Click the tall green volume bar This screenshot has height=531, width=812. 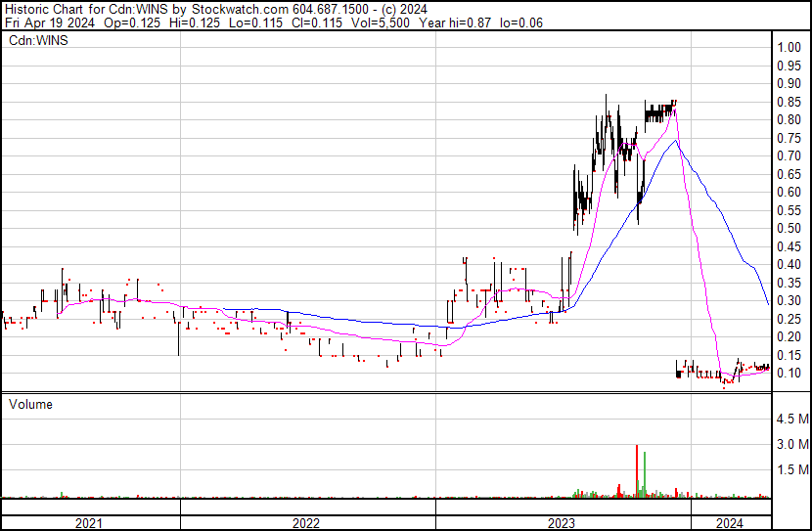644,476
